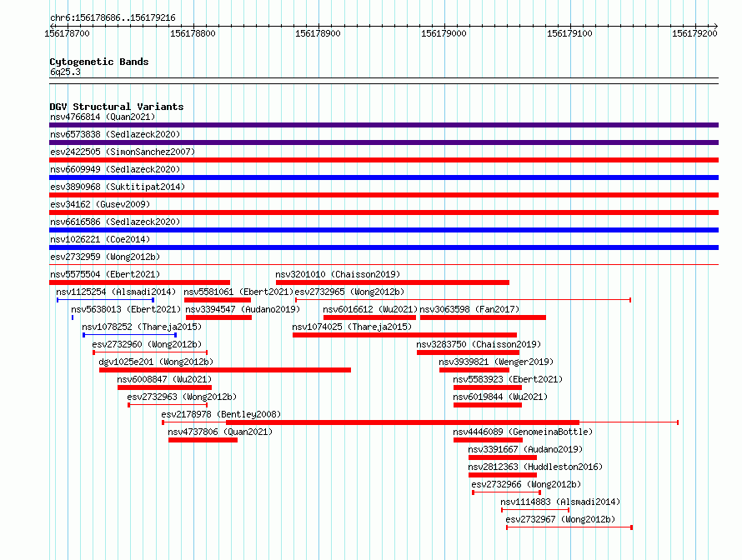Image resolution: width=742 pixels, height=560 pixels.
Task: Open esv3890968 (Suktitipat2014) variant
Action: 118,187
